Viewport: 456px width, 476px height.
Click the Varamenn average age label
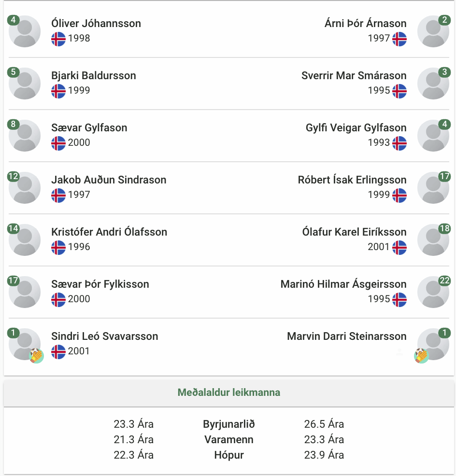229,440
